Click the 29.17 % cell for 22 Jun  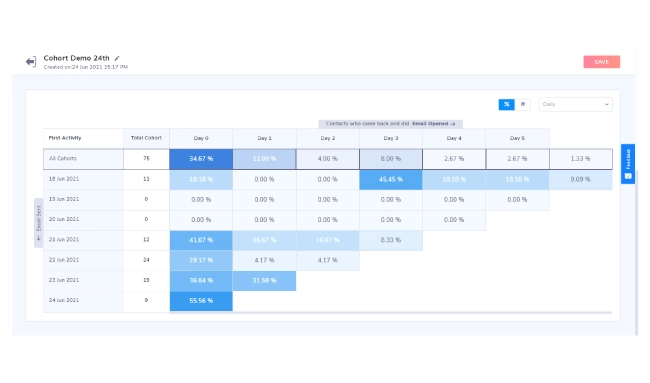(201, 260)
